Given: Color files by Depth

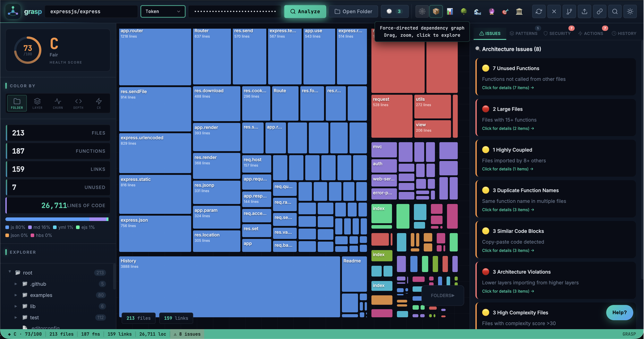Looking at the screenshot, I should tap(78, 103).
